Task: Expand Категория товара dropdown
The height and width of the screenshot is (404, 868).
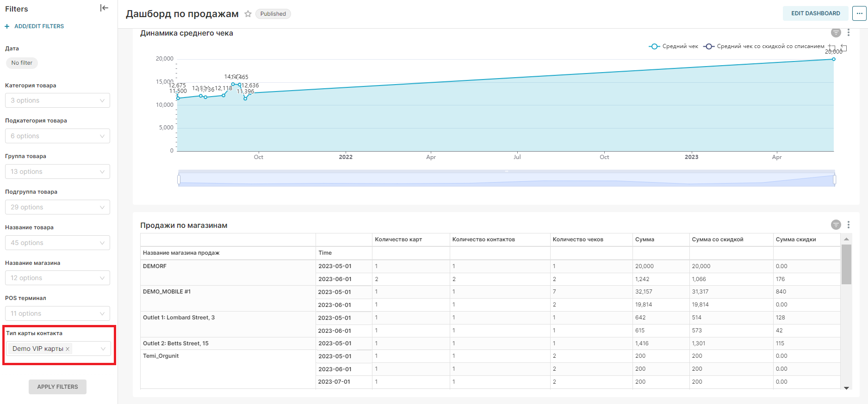Action: (57, 100)
